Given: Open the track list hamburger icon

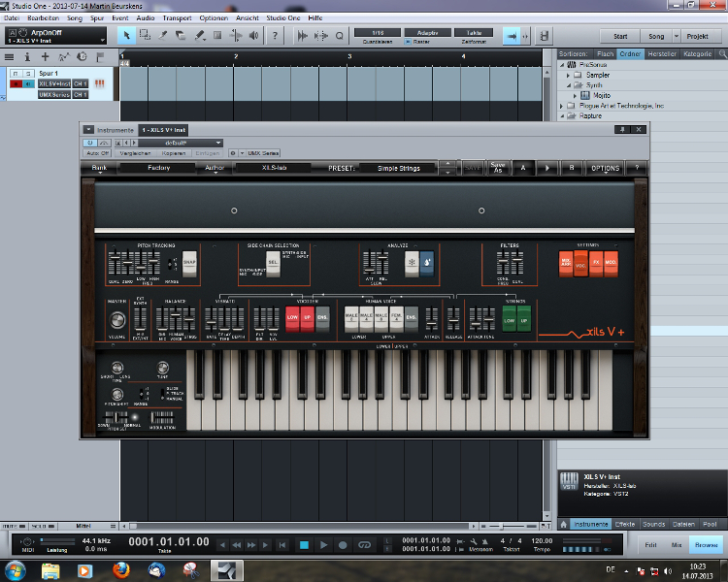Looking at the screenshot, I should [9, 57].
